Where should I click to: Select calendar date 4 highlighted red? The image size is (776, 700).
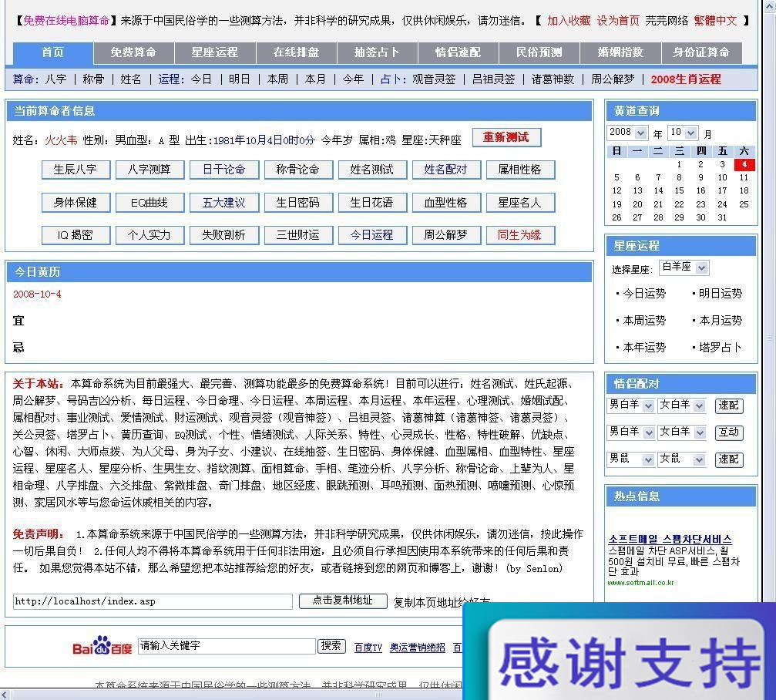click(744, 164)
